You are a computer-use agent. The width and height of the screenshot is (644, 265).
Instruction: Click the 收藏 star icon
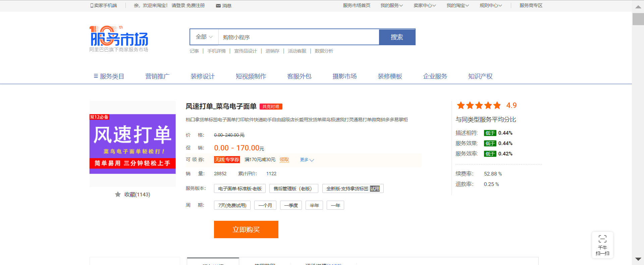click(x=118, y=194)
